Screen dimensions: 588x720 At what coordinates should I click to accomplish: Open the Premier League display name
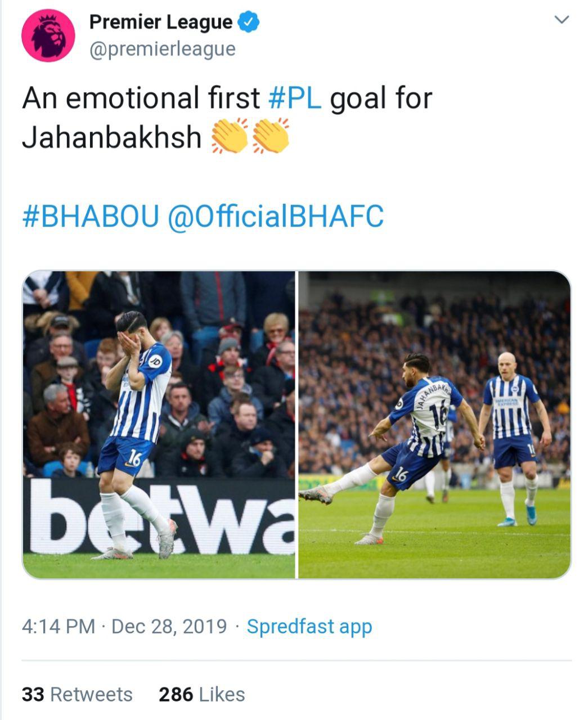[160, 22]
